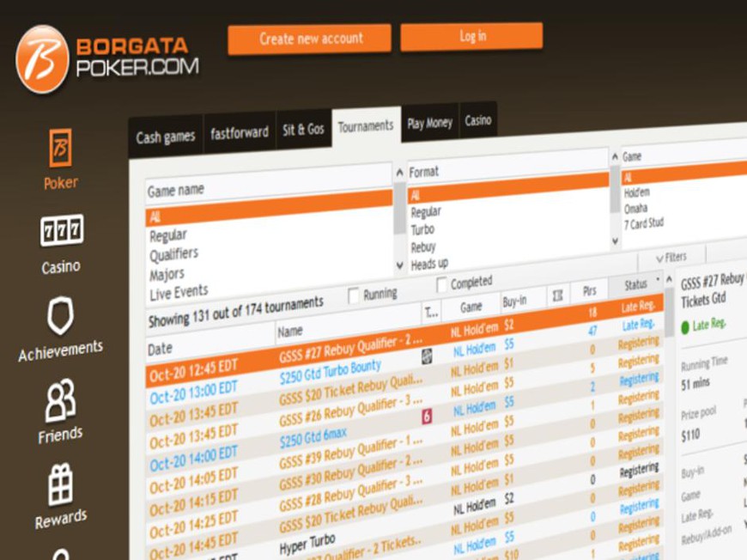Click the Game name list scrollbar
The image size is (747, 560).
[x=400, y=208]
